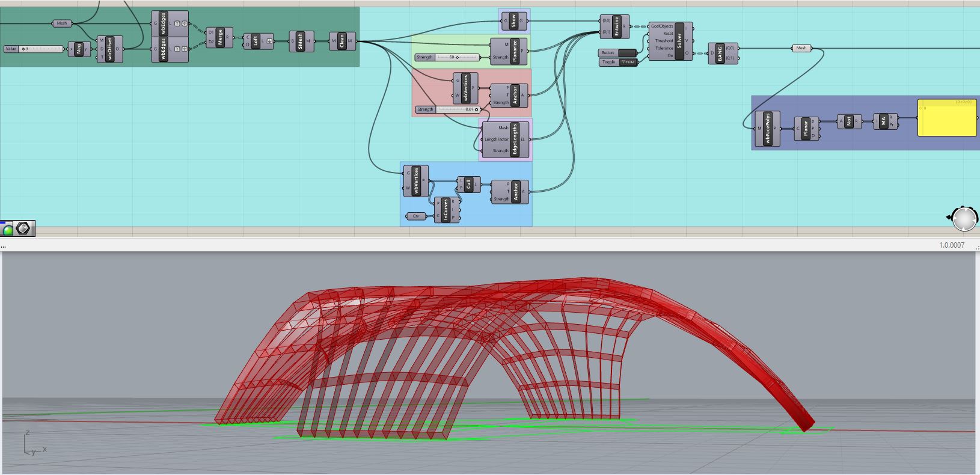The image size is (980, 475).
Task: Click the EdgeLengths goal component
Action: click(506, 139)
